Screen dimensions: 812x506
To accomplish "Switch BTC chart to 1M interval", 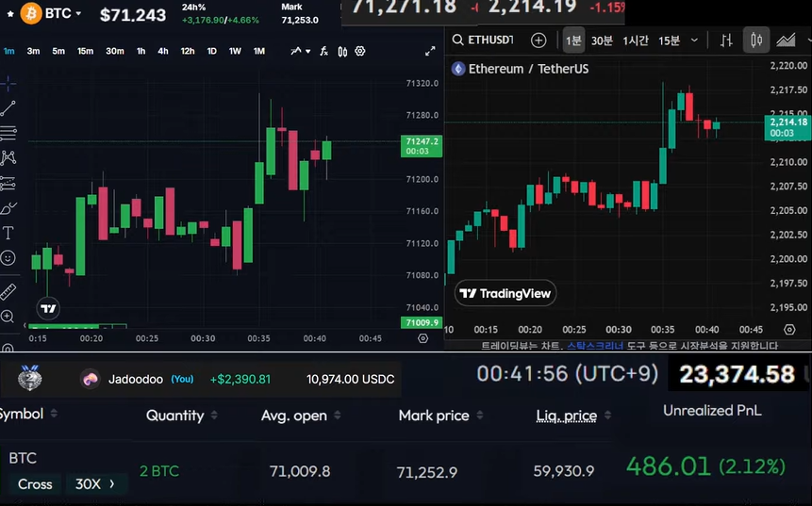I will [259, 51].
